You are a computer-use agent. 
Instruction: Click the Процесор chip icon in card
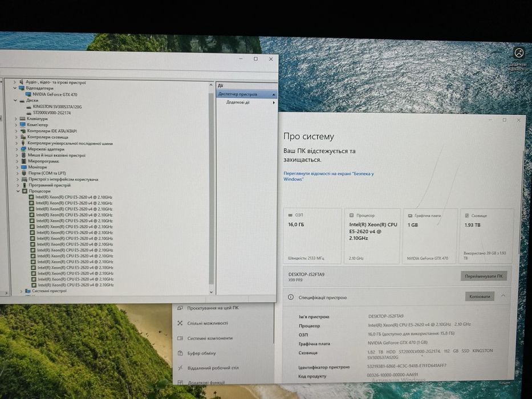(351, 215)
